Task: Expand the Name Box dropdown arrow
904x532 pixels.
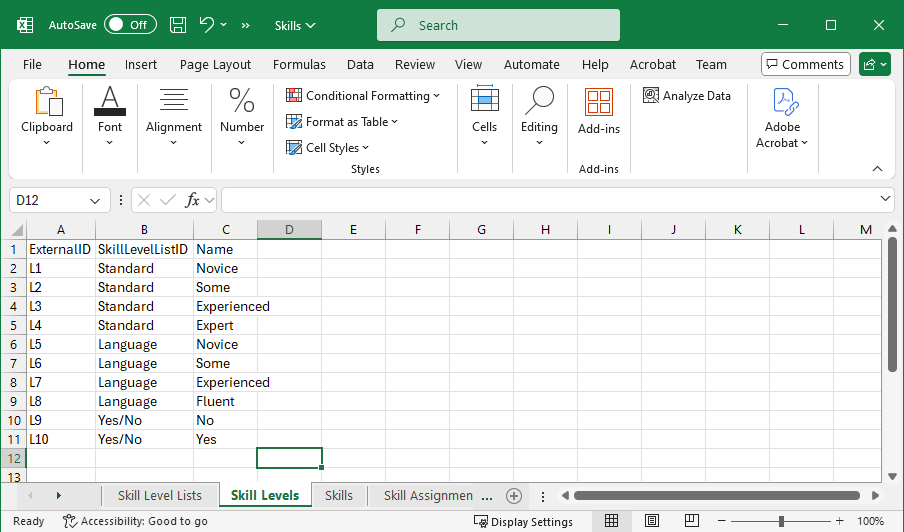Action: coord(95,200)
